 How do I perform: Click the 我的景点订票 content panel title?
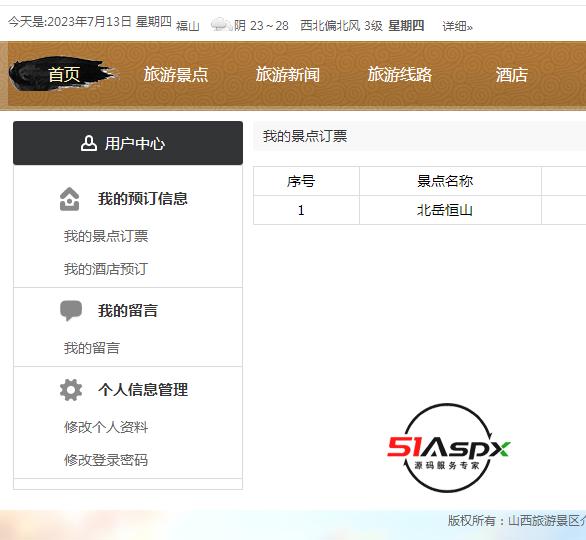pyautogui.click(x=305, y=136)
